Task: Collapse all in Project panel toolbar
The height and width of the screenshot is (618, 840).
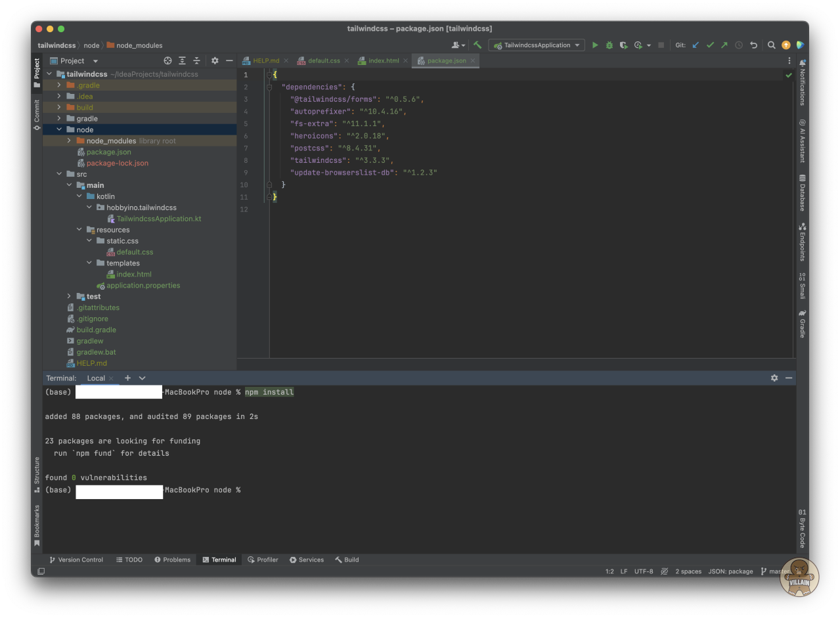Action: coord(196,60)
